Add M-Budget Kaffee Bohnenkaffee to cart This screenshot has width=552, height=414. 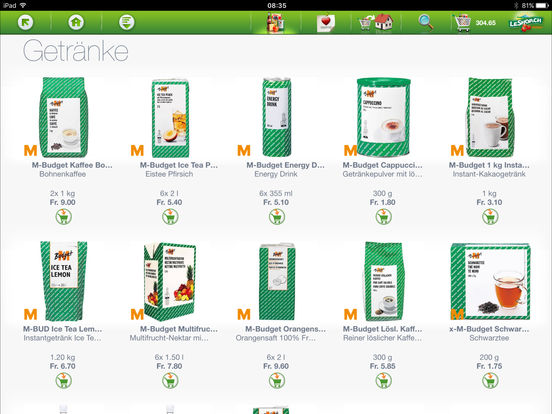coord(64,217)
